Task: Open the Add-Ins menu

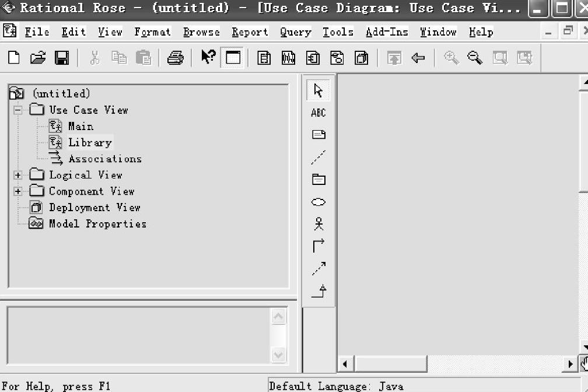Action: [387, 32]
